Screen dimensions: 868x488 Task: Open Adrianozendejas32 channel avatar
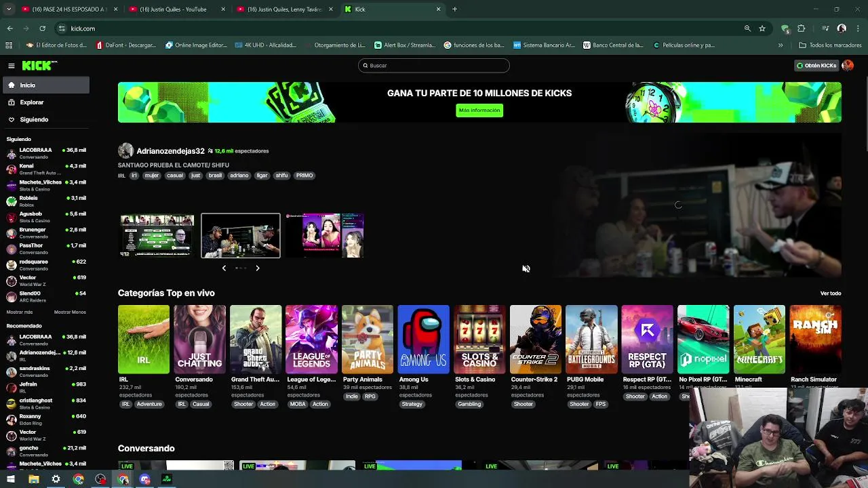125,150
